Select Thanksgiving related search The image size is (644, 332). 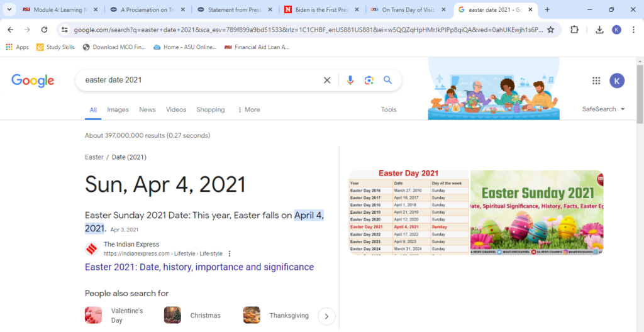(276, 315)
